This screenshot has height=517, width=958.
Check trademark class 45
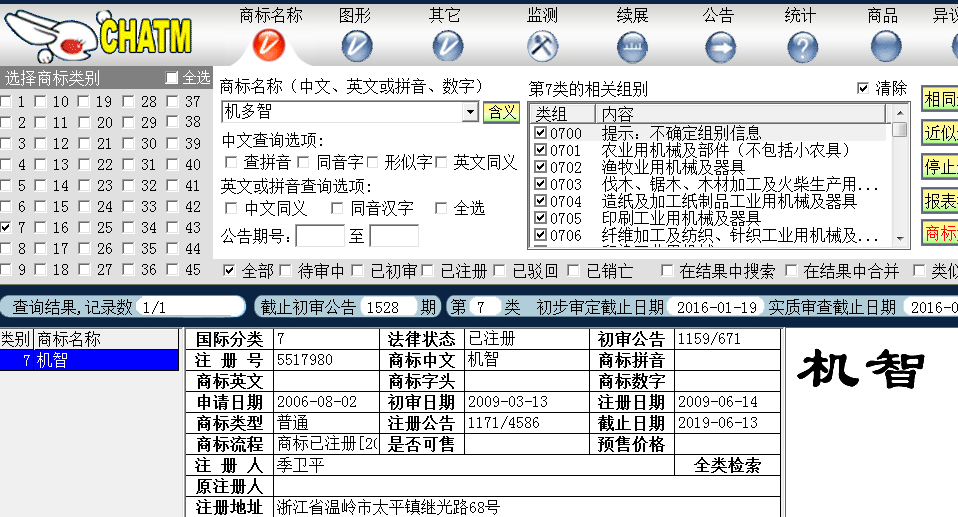pyautogui.click(x=173, y=270)
